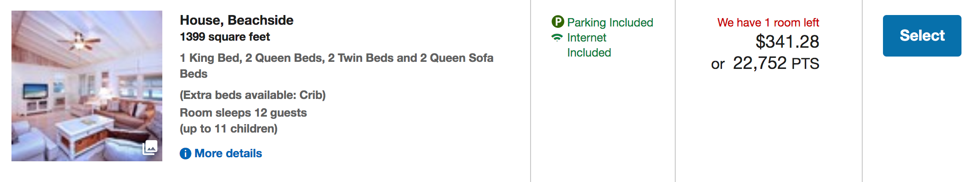
Task: Click the House, Beachside title
Action: pos(236,20)
